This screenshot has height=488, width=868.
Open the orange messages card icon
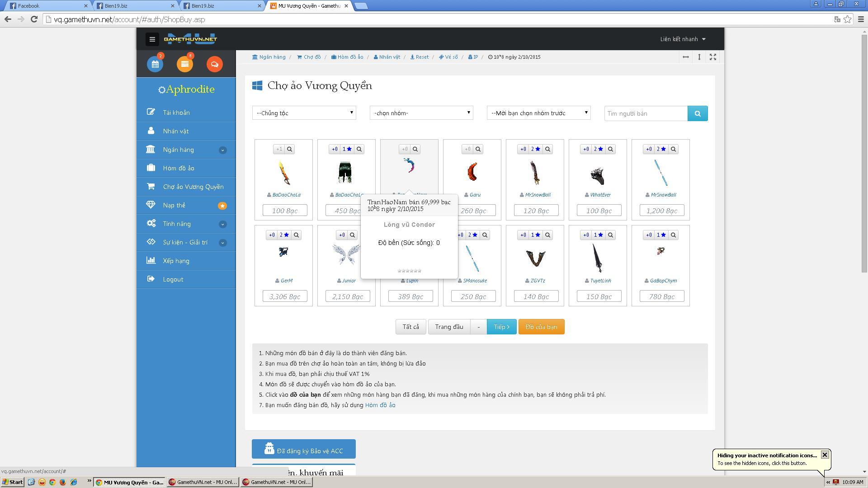click(185, 64)
